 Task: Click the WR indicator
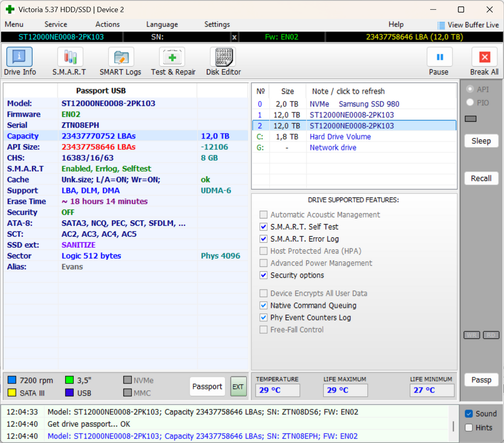point(472,335)
